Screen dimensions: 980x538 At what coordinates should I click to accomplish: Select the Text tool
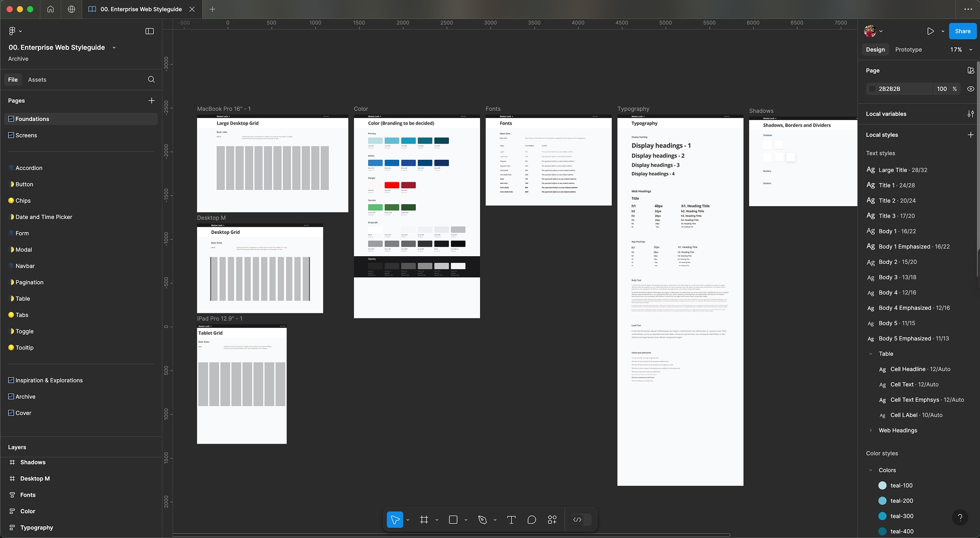click(x=511, y=520)
